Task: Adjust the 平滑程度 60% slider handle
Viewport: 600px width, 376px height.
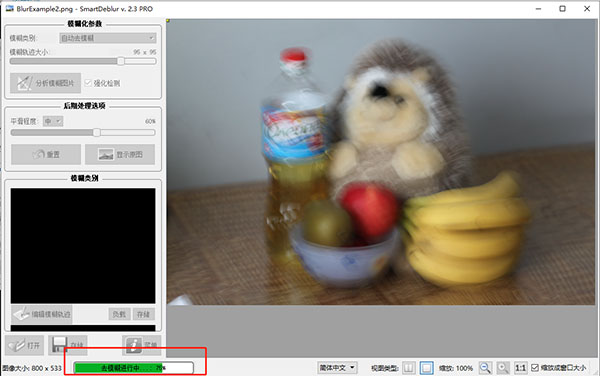Action: (96, 132)
